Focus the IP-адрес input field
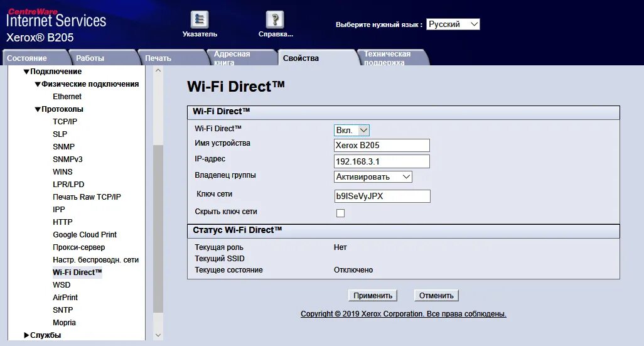The image size is (644, 346). (x=382, y=161)
